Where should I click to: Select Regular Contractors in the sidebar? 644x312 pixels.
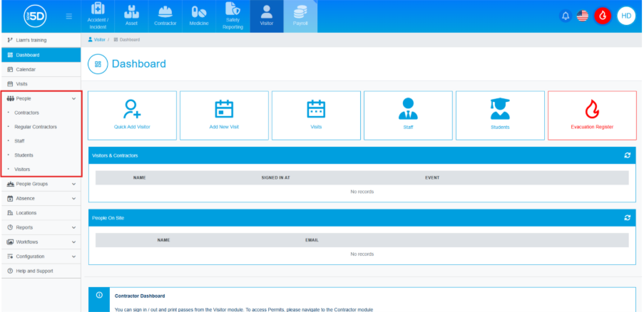36,127
